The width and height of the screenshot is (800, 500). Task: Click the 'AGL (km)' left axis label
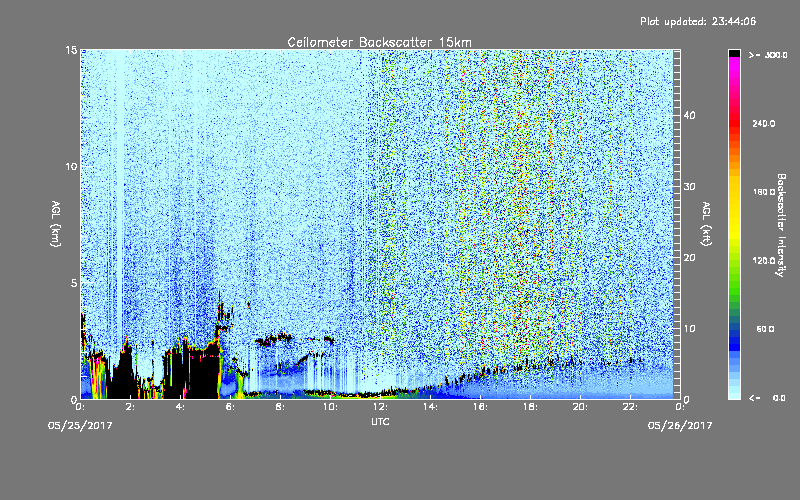(x=56, y=224)
